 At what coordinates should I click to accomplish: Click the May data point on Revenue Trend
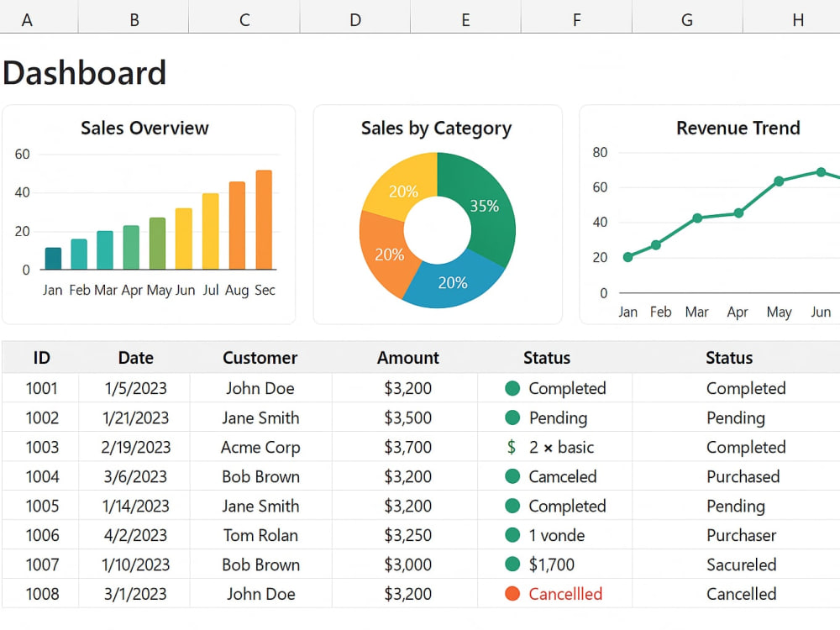[x=779, y=181]
